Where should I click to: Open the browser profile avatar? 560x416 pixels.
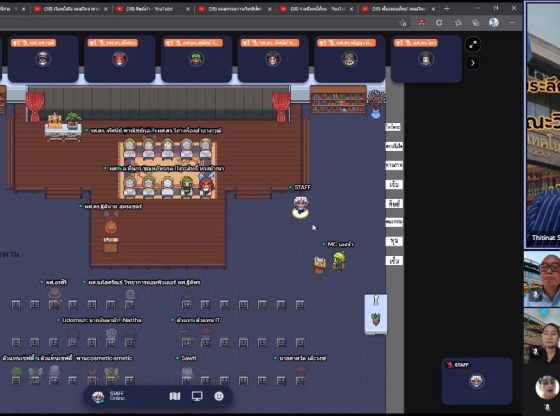point(494,22)
